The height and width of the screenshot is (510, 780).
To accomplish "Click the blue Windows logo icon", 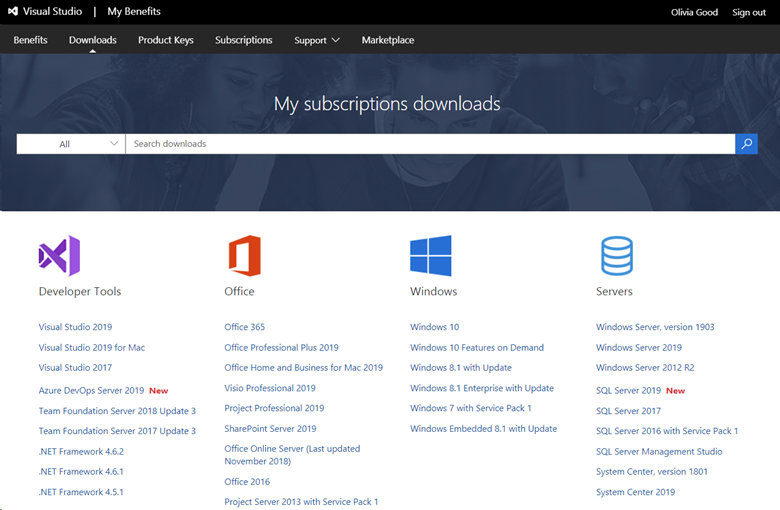I will pyautogui.click(x=431, y=256).
